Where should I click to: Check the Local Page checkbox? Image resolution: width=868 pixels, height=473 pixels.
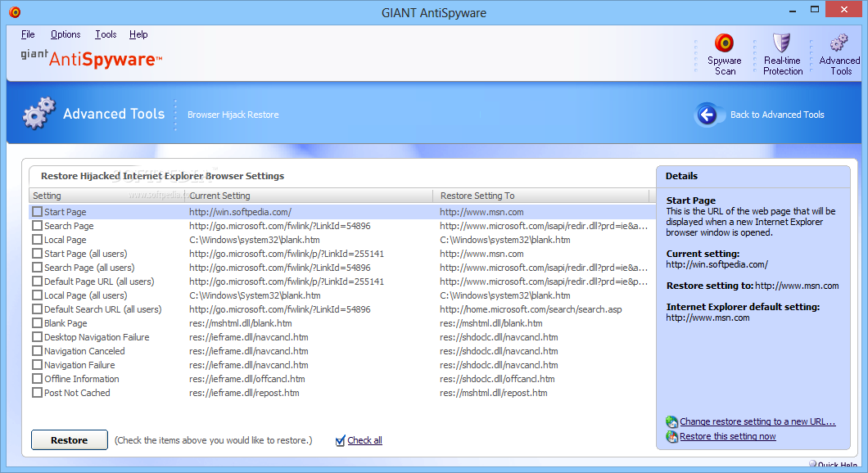37,240
